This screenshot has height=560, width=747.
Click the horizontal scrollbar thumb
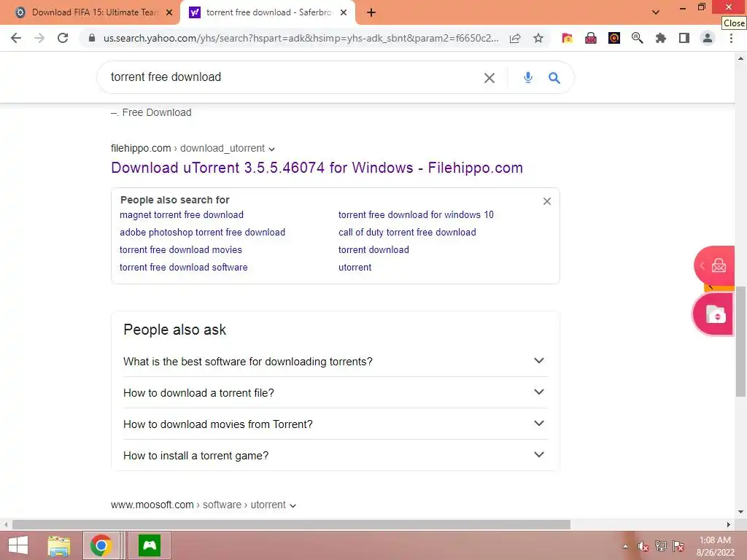pos(291,525)
